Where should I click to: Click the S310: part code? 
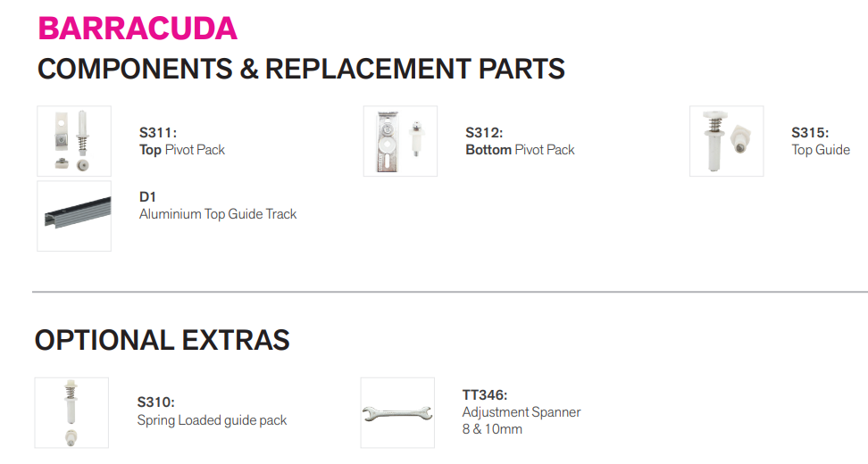pyautogui.click(x=155, y=402)
